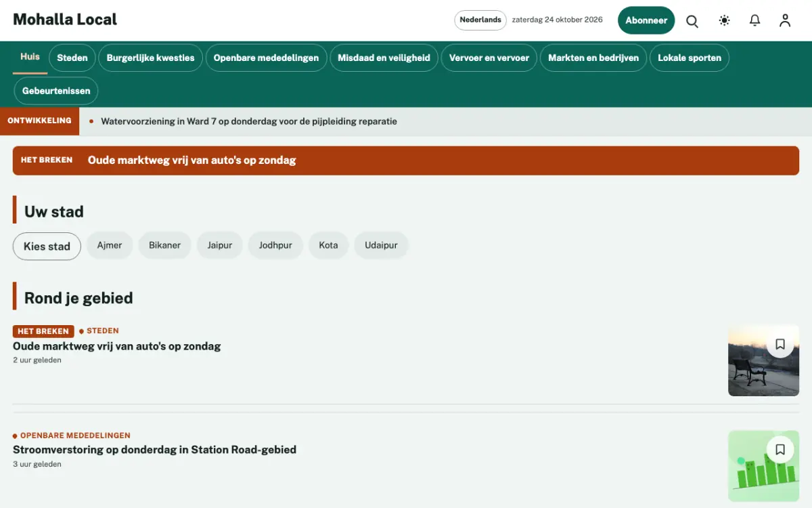Image resolution: width=812 pixels, height=508 pixels.
Task: Select Ajmer city chip
Action: click(x=110, y=245)
